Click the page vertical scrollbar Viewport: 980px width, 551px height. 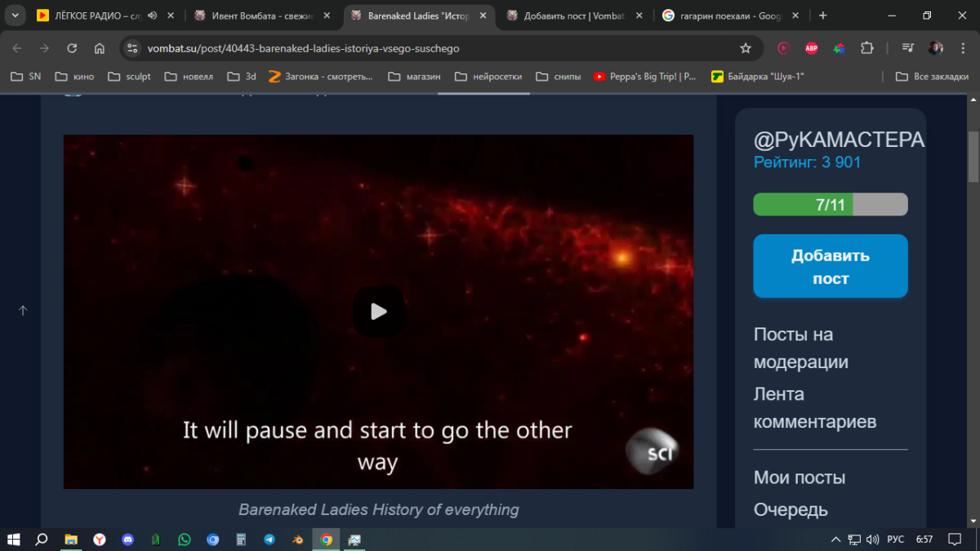pyautogui.click(x=973, y=157)
